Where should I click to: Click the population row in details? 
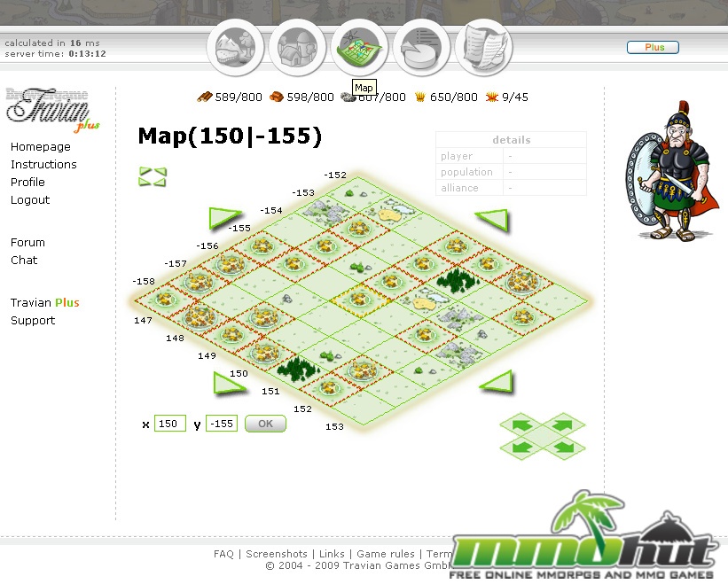(x=511, y=172)
